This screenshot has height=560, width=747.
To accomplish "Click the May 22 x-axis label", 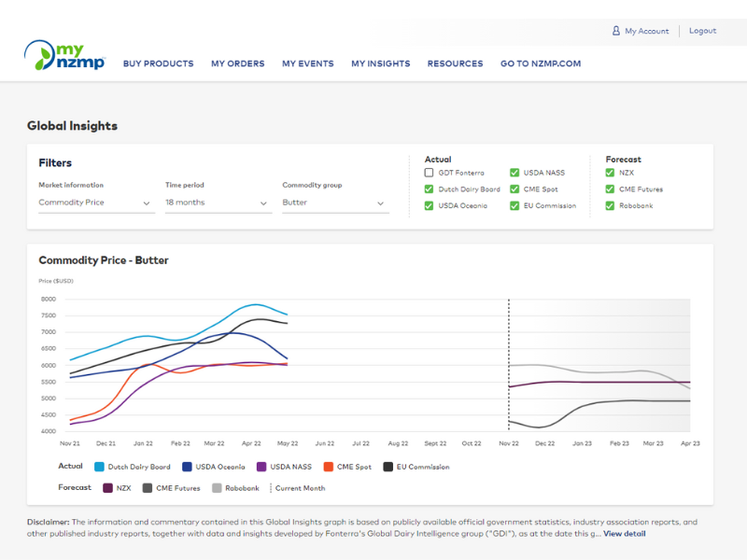I will click(288, 443).
